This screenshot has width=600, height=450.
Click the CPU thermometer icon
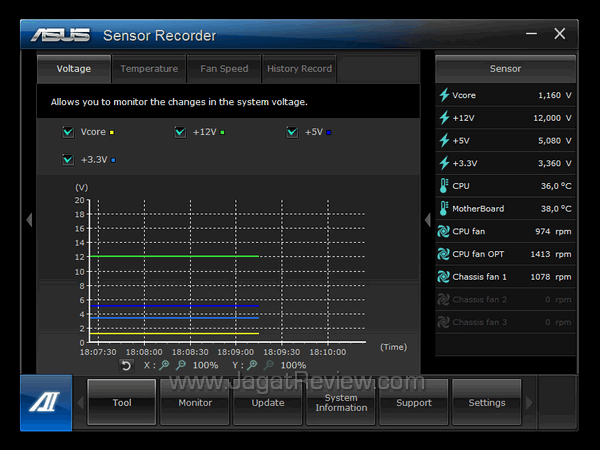click(443, 186)
